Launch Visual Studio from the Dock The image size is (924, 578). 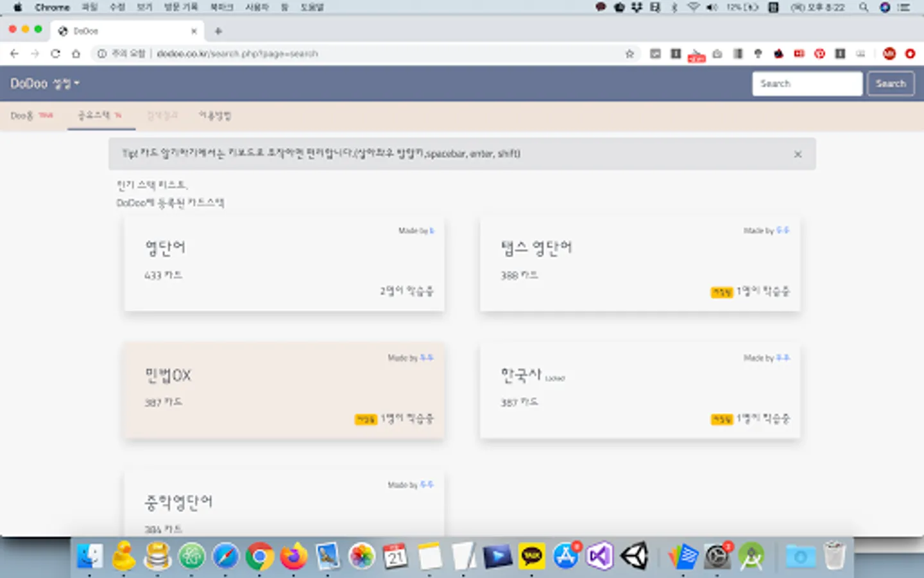coord(599,556)
